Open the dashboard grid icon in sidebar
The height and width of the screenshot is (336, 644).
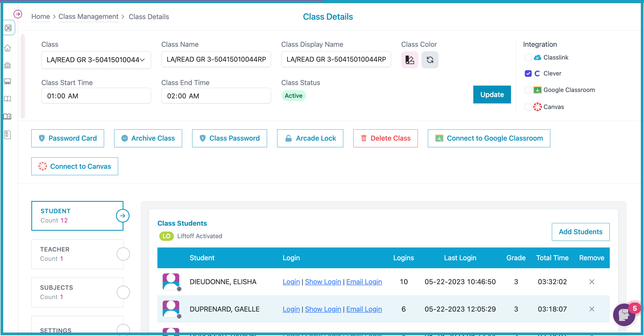point(8,28)
